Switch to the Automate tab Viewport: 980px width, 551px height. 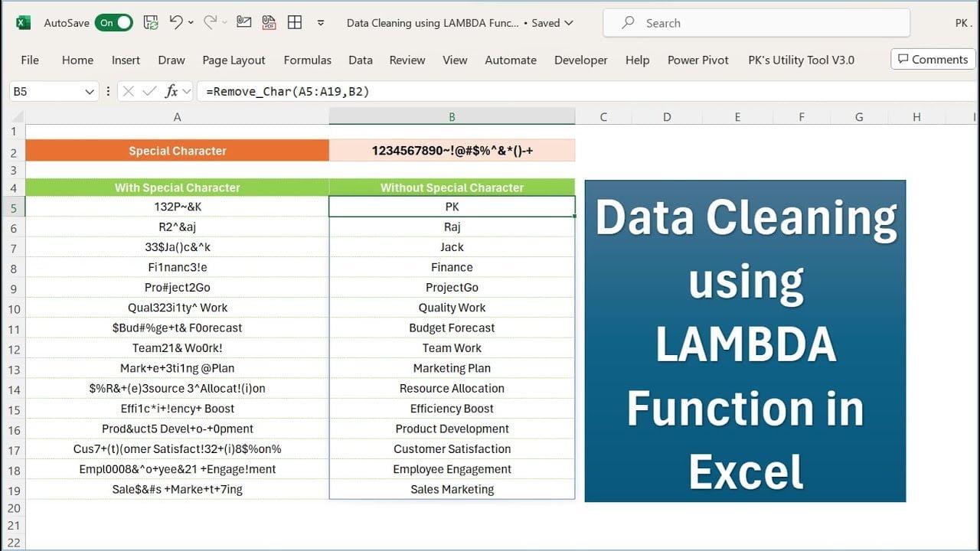(511, 60)
